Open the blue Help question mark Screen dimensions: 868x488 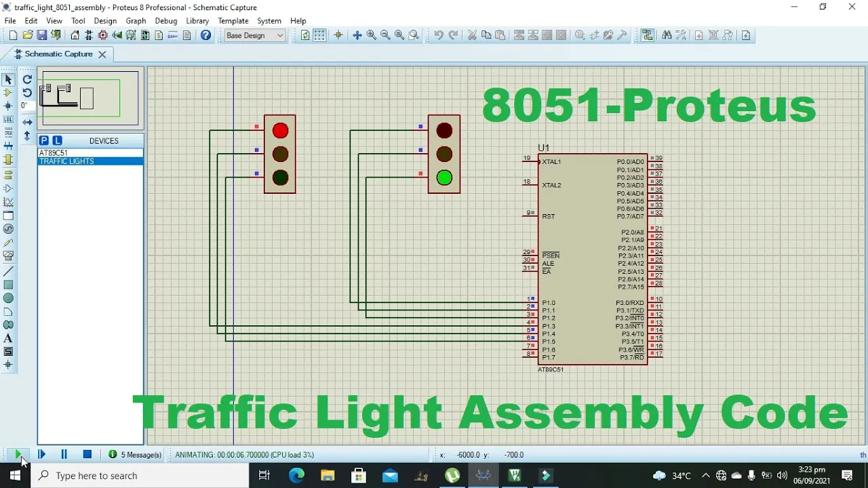tap(206, 35)
